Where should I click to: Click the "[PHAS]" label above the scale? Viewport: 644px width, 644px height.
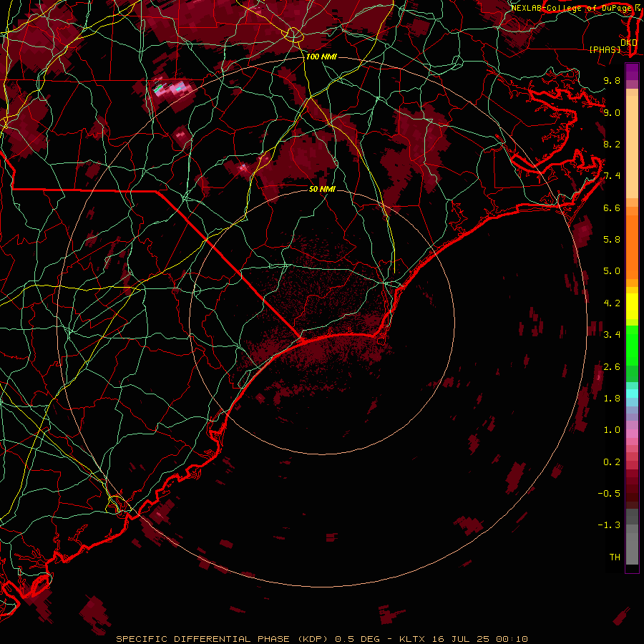pos(605,50)
